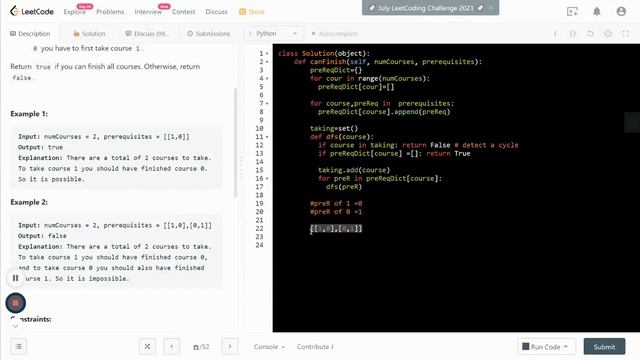Viewport: 640px width, 360px height.
Task: Click the preReqDict={} line
Action: point(336,70)
